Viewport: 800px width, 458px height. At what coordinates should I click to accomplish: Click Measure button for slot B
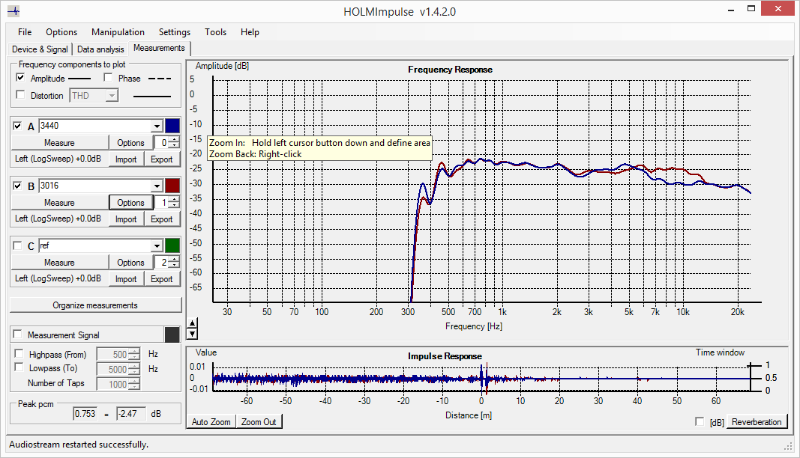tap(59, 202)
